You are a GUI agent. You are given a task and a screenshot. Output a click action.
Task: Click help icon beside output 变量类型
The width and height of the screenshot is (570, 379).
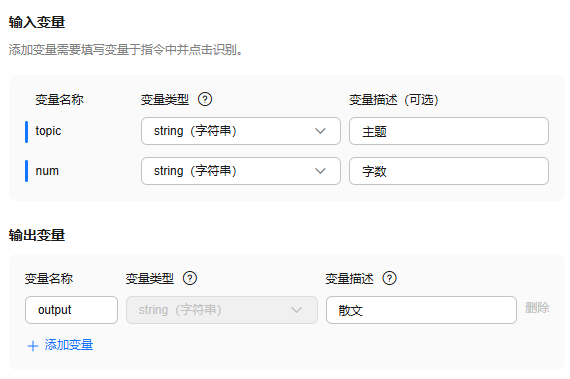point(190,278)
